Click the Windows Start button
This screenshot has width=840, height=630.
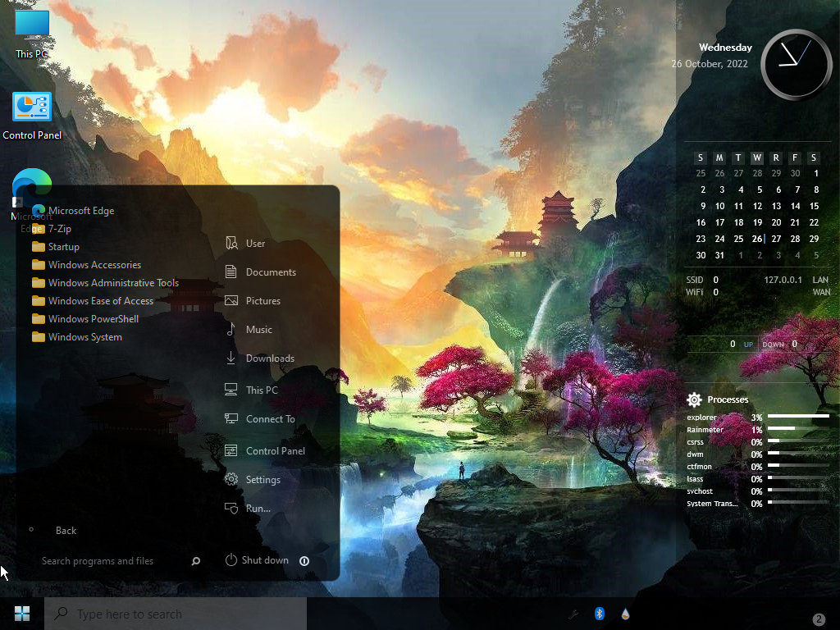[22, 614]
